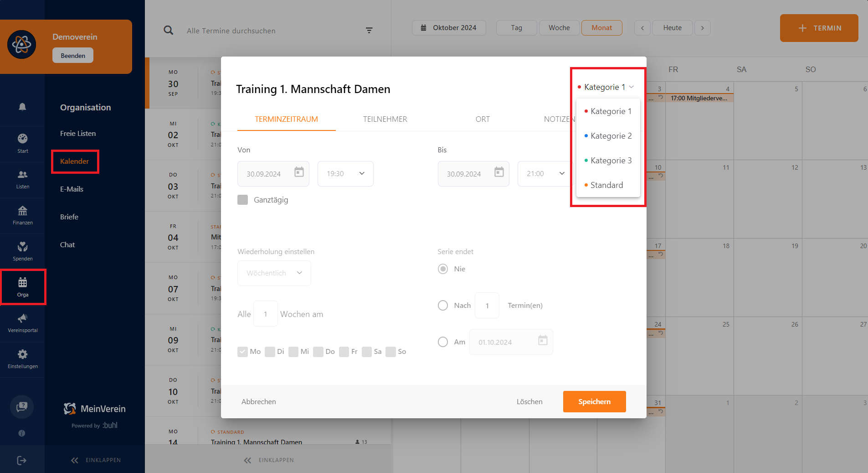868x473 pixels.
Task: Select the Nach Termin(en) radio option
Action: [x=443, y=305]
